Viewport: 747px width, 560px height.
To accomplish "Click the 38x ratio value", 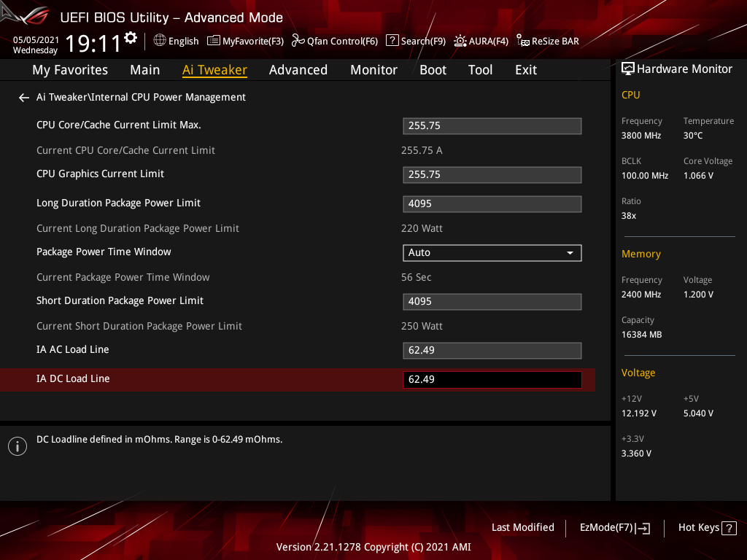I will pos(628,216).
